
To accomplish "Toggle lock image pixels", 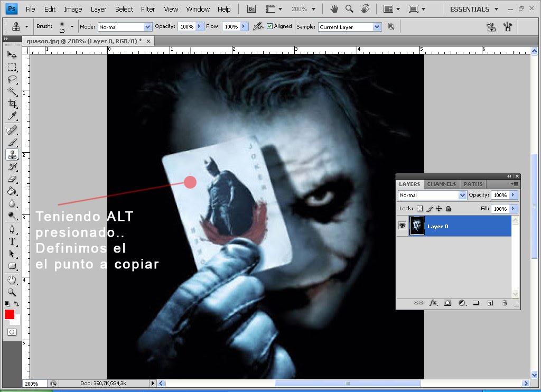I will click(430, 209).
